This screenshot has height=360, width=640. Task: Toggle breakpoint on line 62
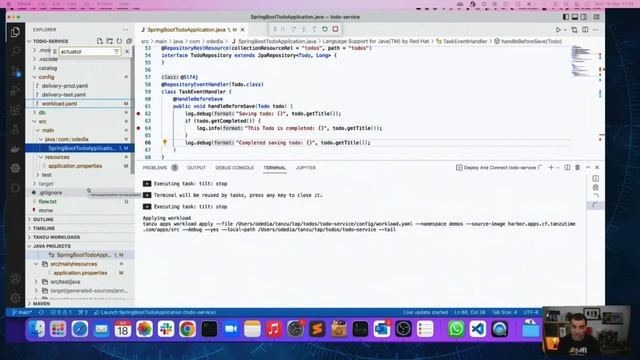[x=138, y=113]
